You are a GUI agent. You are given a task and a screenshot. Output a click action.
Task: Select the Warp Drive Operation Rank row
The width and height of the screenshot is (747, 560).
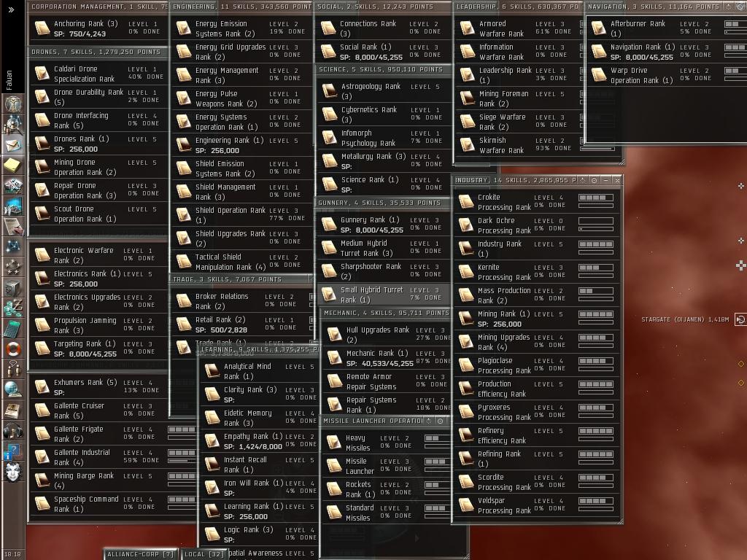pyautogui.click(x=666, y=75)
